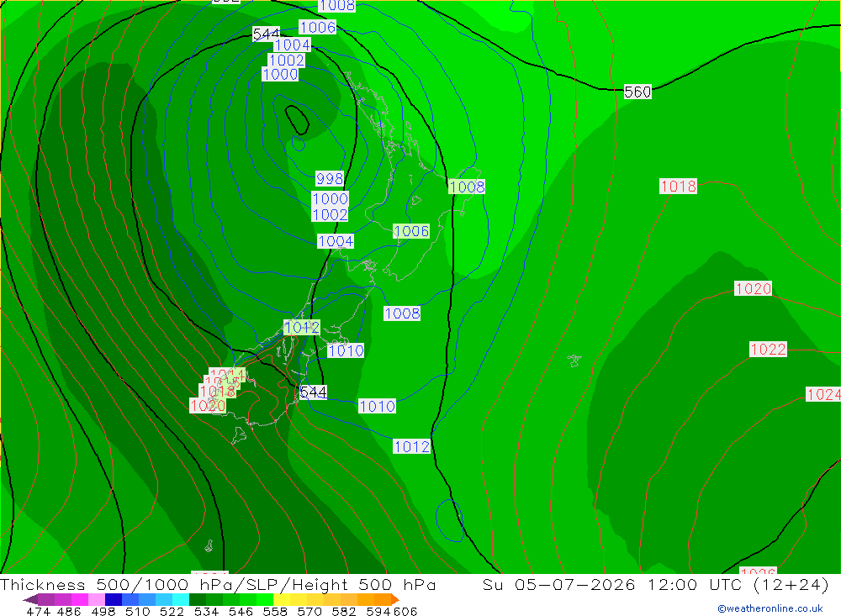Click the weatheronline.co.uk copyright link
The image size is (841, 616).
pyautogui.click(x=770, y=608)
